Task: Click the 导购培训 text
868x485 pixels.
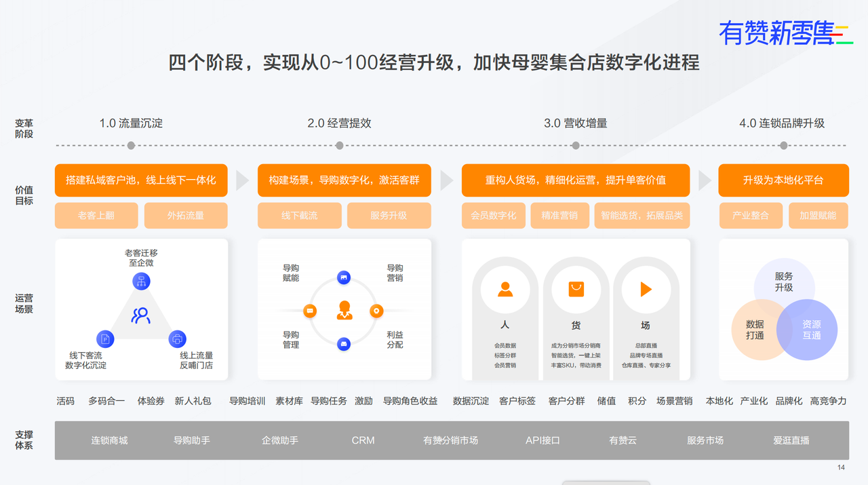Action: pyautogui.click(x=248, y=401)
